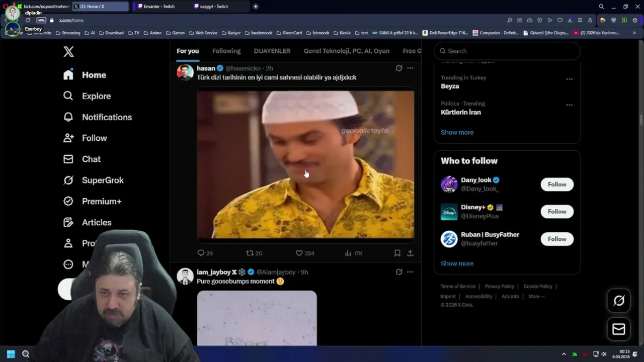Expand the More footer menu
The image size is (644, 362).
[x=536, y=297]
